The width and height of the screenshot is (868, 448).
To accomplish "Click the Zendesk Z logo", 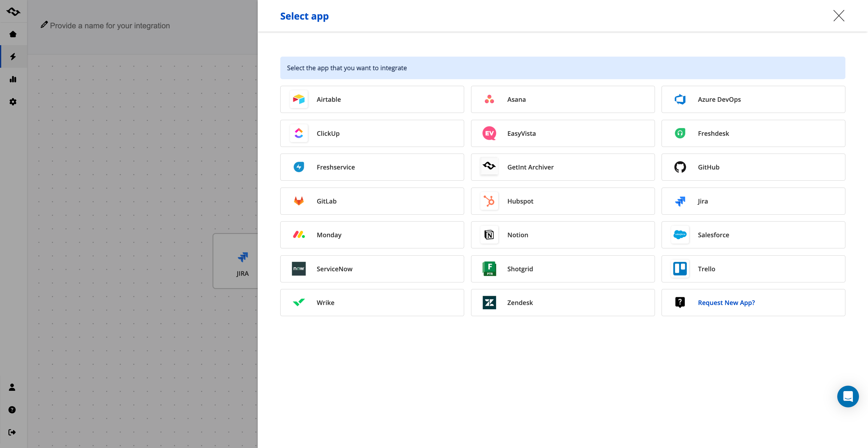I will [489, 302].
